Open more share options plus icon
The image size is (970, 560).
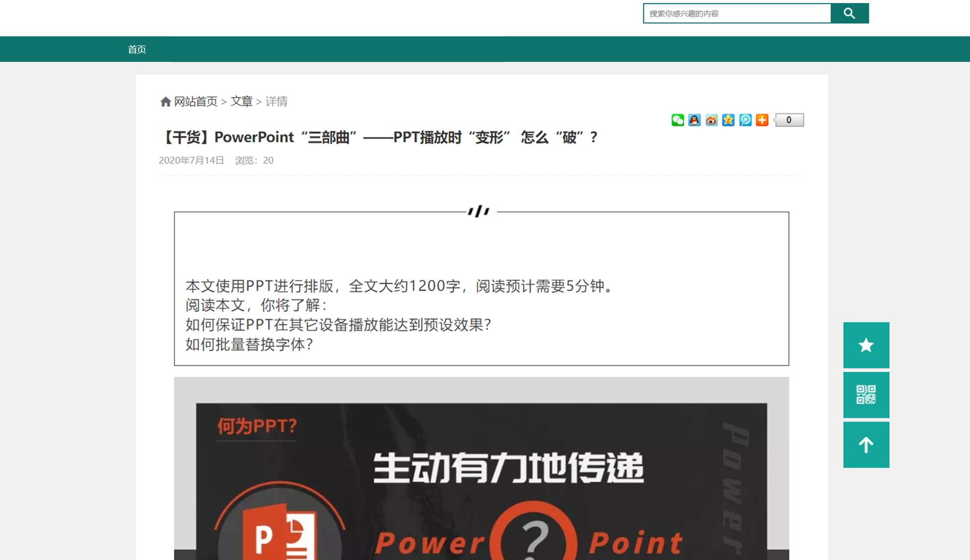(762, 120)
